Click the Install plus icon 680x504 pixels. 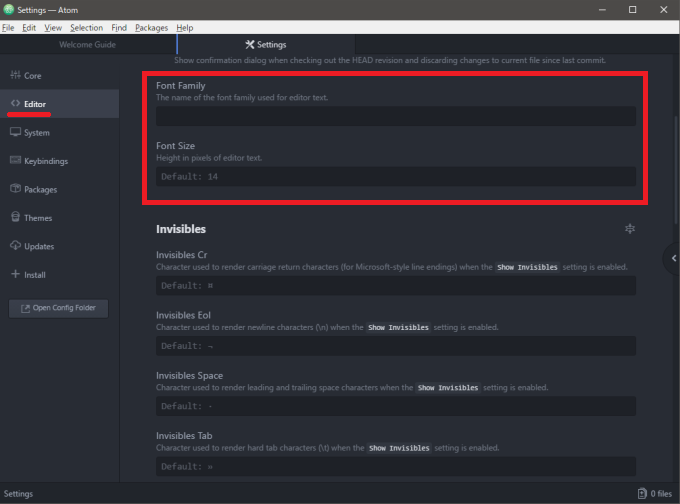(x=15, y=274)
